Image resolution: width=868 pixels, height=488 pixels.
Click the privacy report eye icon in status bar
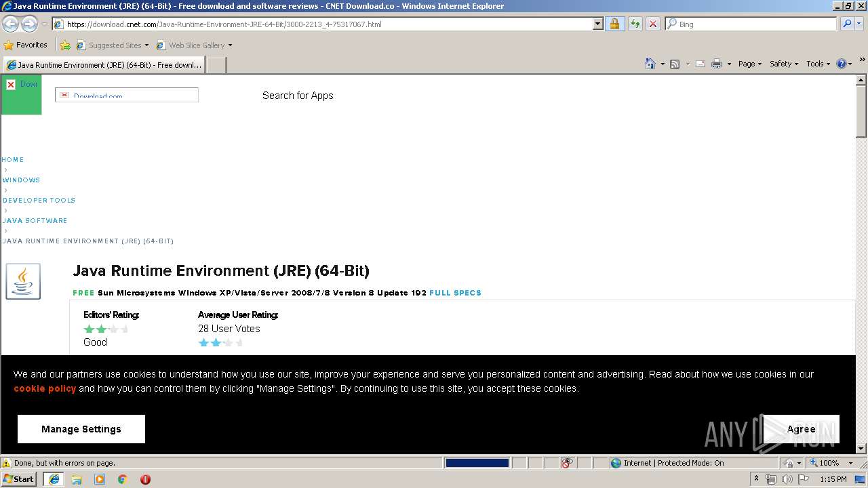coord(567,463)
